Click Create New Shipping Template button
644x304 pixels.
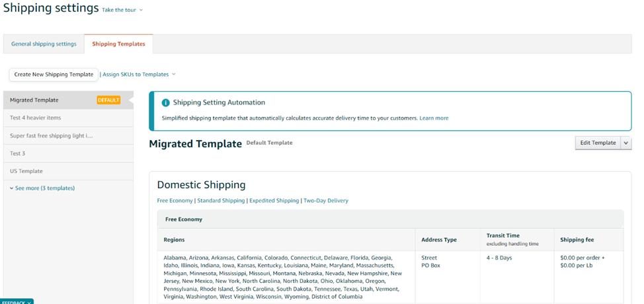[54, 75]
